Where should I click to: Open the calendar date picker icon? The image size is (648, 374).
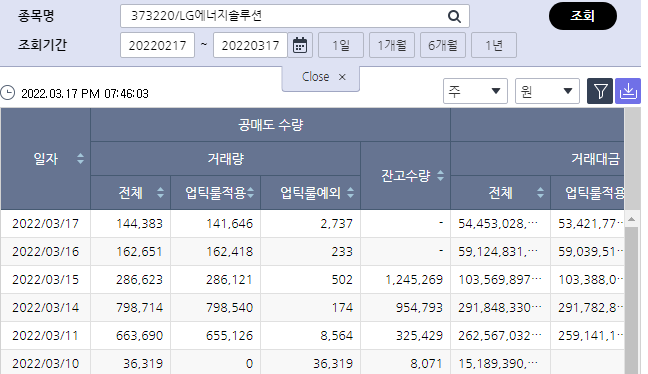[300, 45]
